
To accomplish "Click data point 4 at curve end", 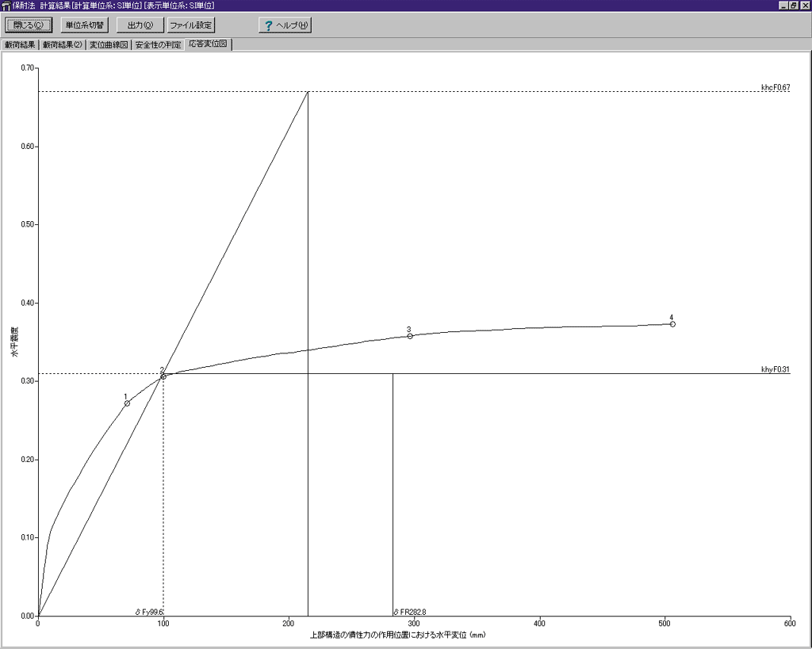I will pyautogui.click(x=672, y=324).
